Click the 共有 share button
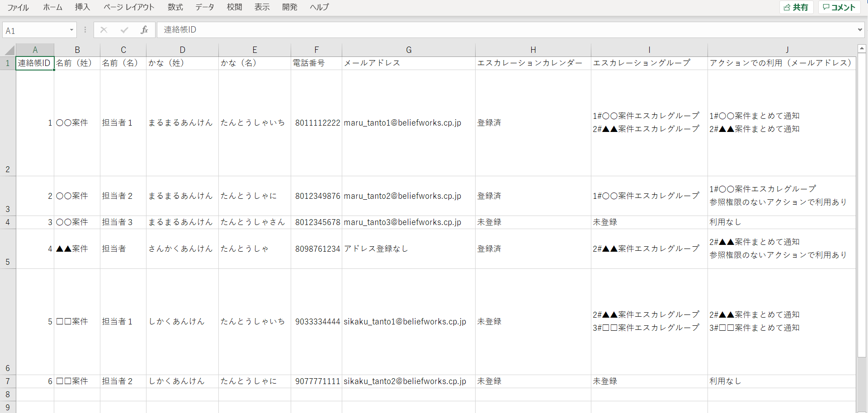868x413 pixels. coord(796,7)
